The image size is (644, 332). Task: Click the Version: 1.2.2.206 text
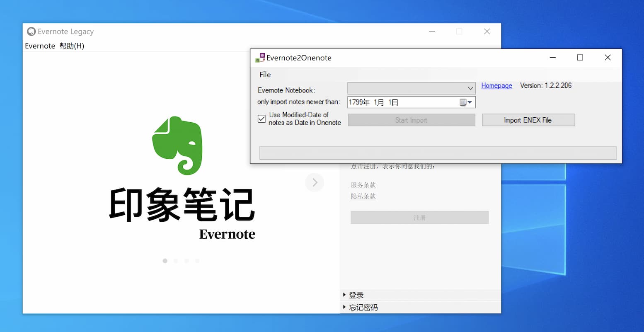[x=546, y=86]
